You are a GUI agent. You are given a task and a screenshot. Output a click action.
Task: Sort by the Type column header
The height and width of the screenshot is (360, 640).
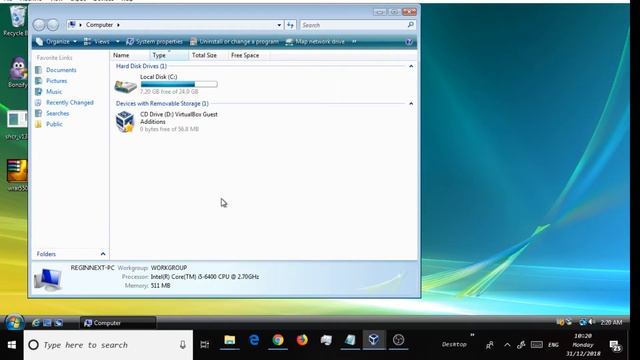pyautogui.click(x=169, y=55)
